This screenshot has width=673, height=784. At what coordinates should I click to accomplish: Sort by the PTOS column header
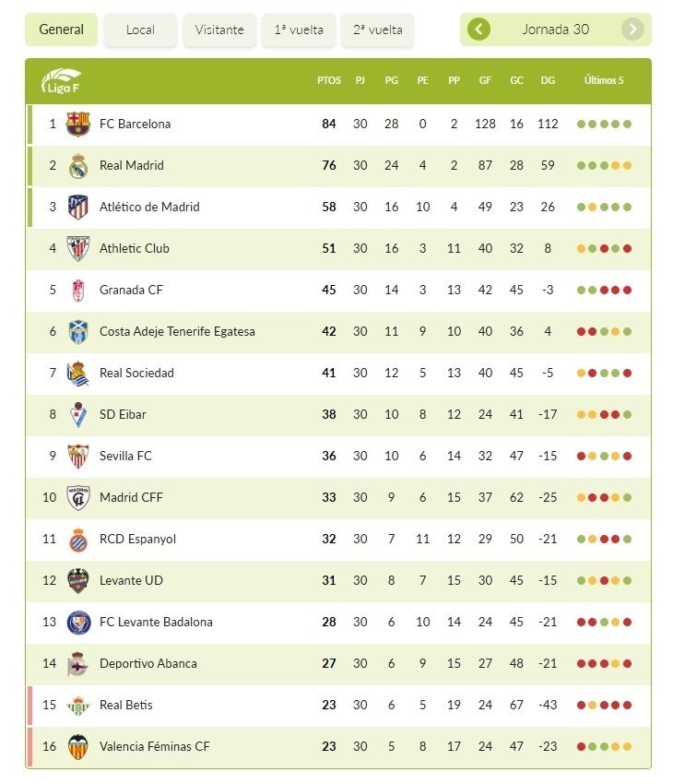pos(329,80)
